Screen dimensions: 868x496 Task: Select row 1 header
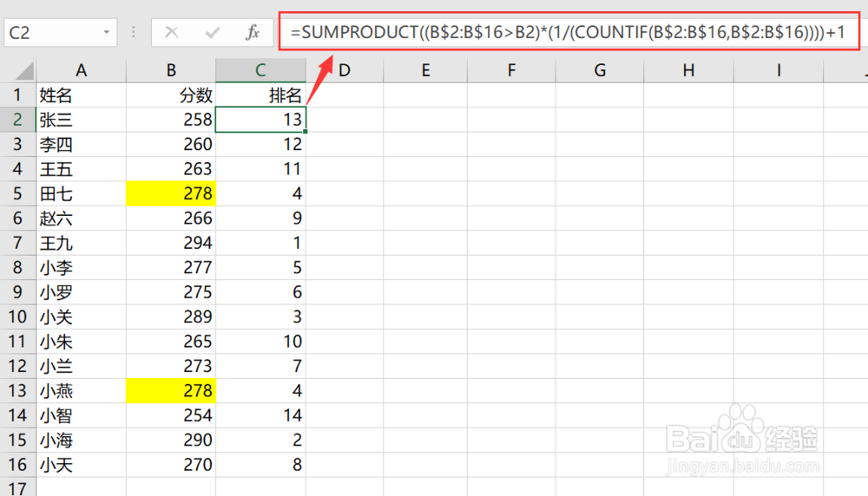point(17,95)
